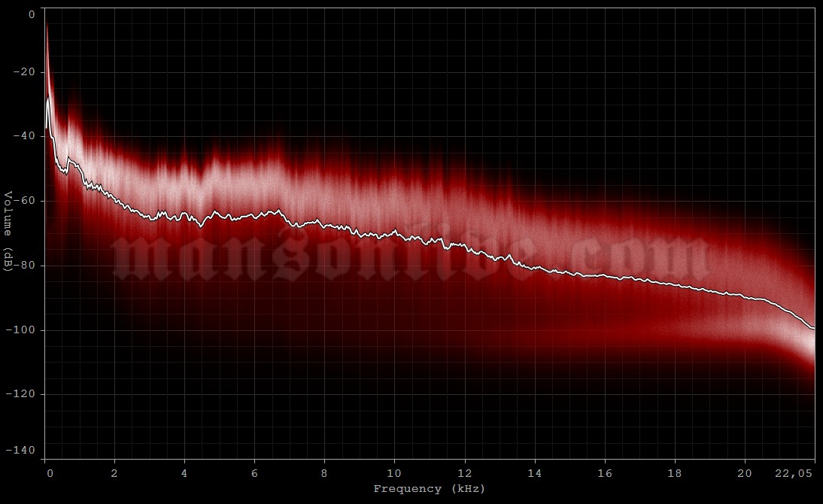Select the 8 kHz frequency tick
This screenshot has width=823, height=504.
click(323, 472)
